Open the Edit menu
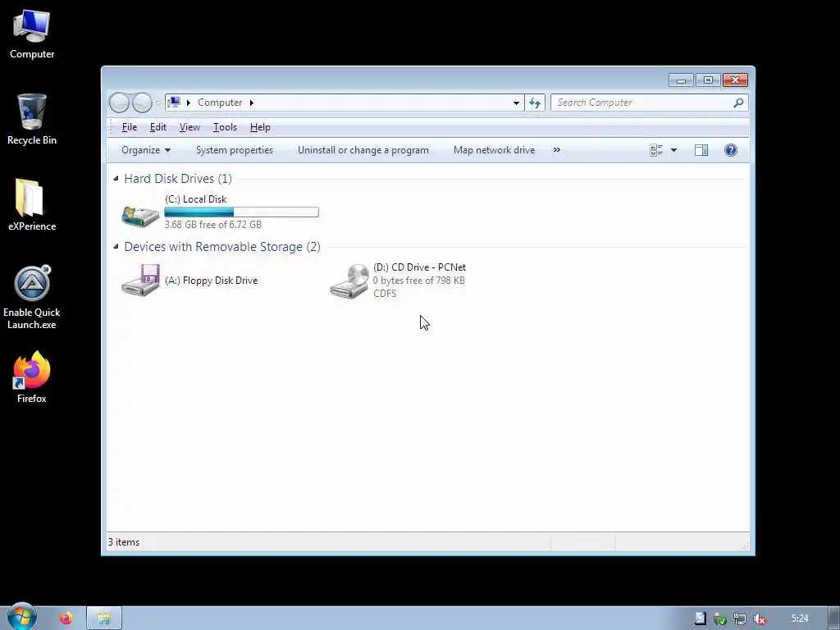Viewport: 840px width, 630px height. click(x=158, y=127)
